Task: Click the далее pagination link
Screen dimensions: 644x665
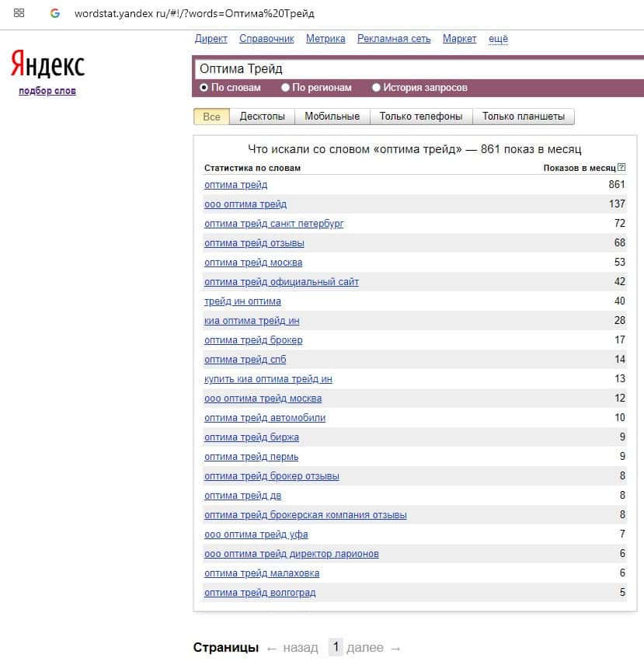Action: tap(365, 648)
